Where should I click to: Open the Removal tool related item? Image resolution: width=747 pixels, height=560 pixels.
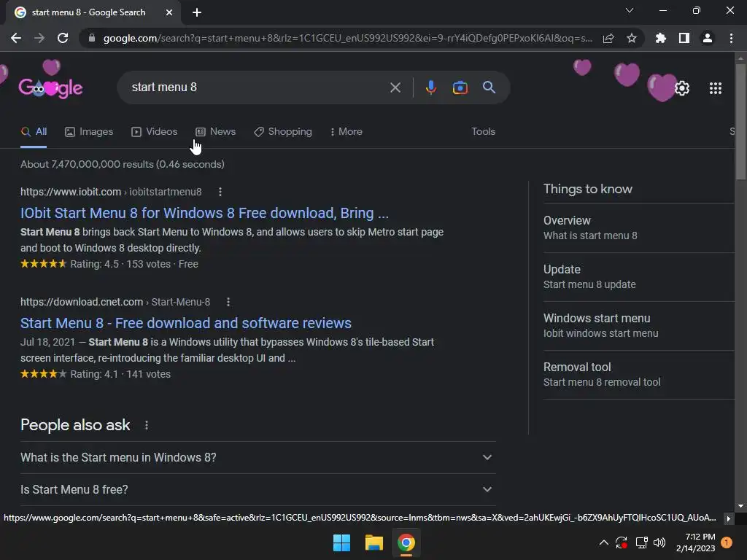[638, 374]
